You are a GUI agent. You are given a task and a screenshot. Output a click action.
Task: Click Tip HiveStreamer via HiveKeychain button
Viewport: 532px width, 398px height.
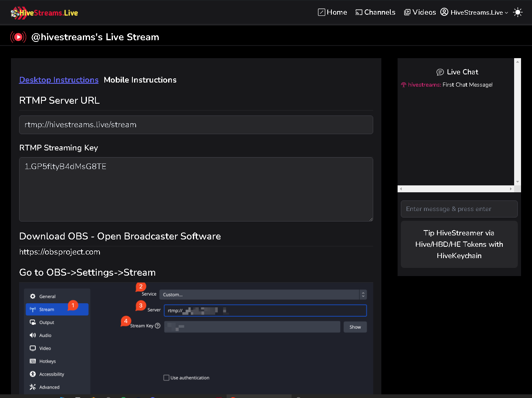point(459,244)
